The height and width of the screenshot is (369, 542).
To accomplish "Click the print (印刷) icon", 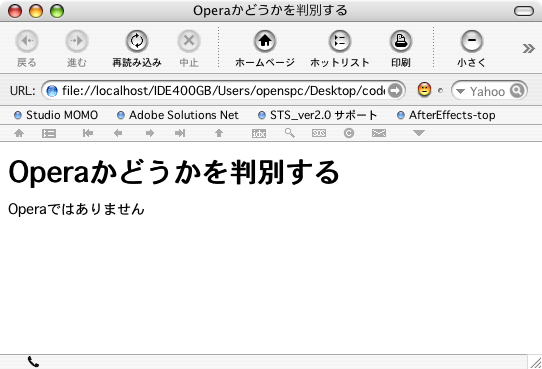I will point(401,41).
